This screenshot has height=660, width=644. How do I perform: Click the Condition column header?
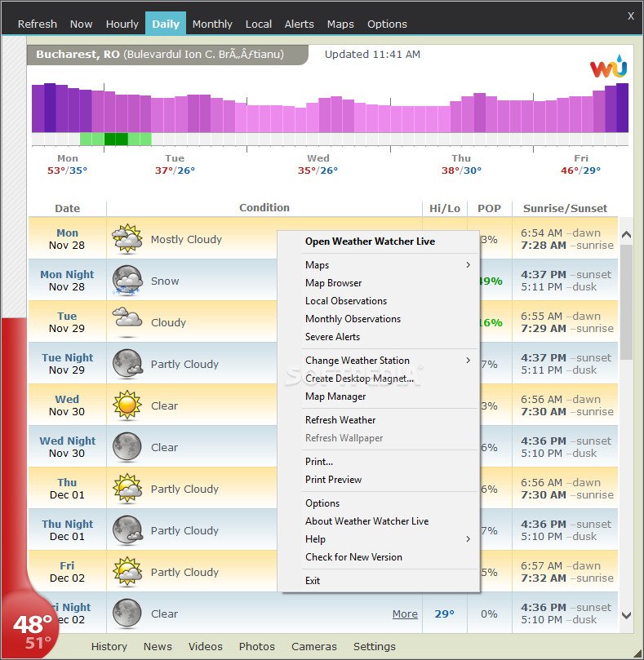pos(264,207)
